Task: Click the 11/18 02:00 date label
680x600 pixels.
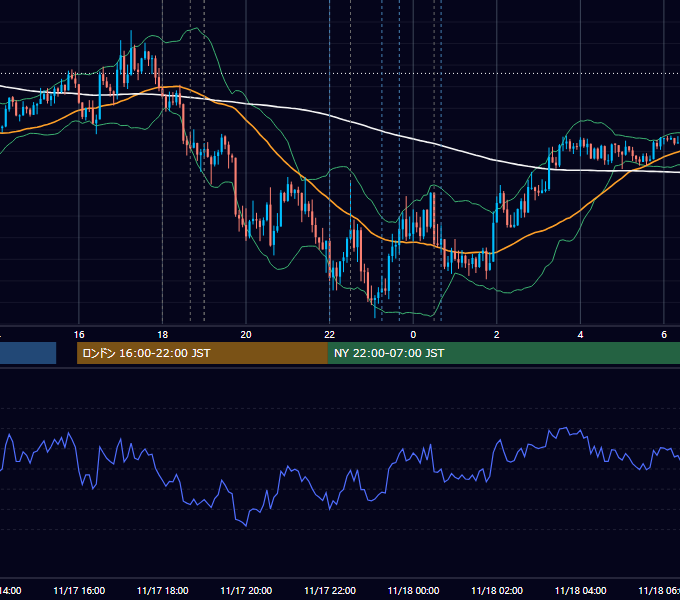Action: [497, 590]
